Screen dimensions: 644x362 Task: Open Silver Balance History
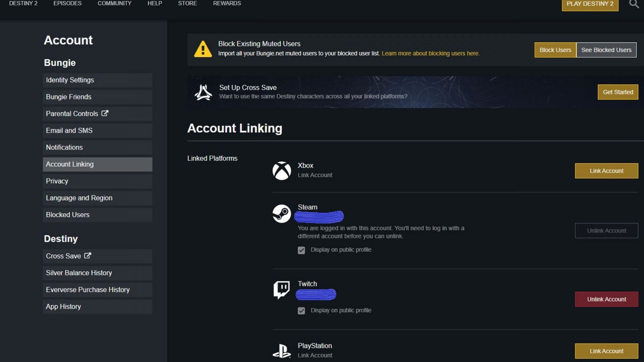click(x=98, y=273)
